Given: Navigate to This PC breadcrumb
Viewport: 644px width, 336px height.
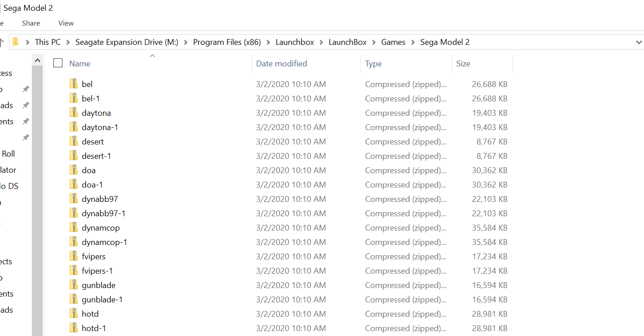Looking at the screenshot, I should click(x=48, y=42).
